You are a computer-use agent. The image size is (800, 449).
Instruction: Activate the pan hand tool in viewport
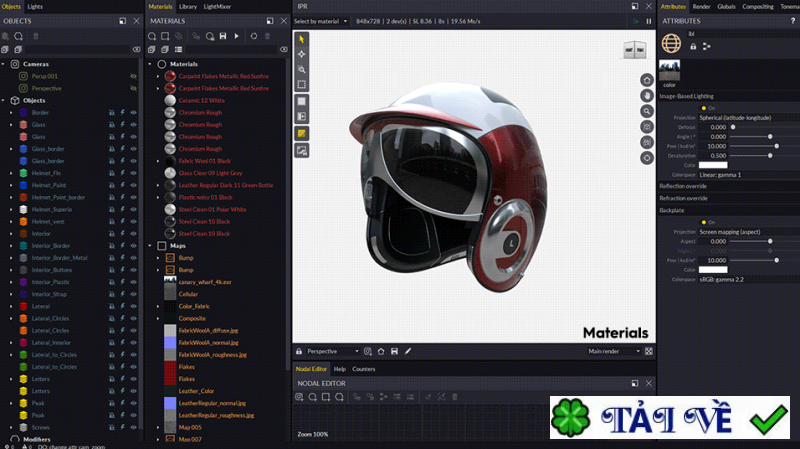(x=647, y=96)
